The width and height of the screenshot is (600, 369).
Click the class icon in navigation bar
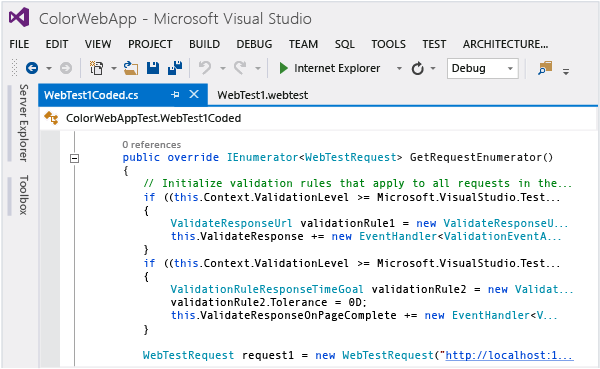(x=51, y=118)
